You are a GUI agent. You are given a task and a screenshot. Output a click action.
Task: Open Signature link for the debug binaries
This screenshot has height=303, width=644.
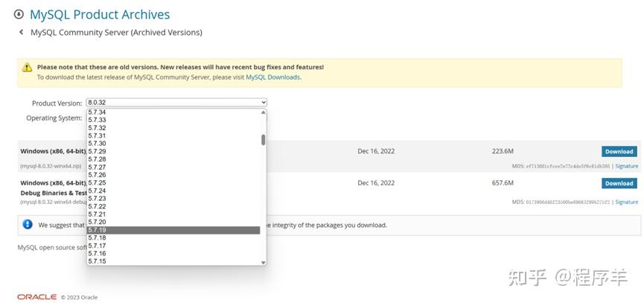point(626,202)
